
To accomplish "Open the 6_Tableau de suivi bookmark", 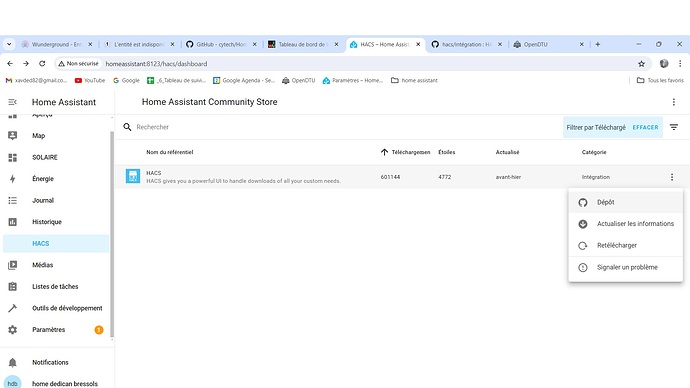I will [176, 81].
